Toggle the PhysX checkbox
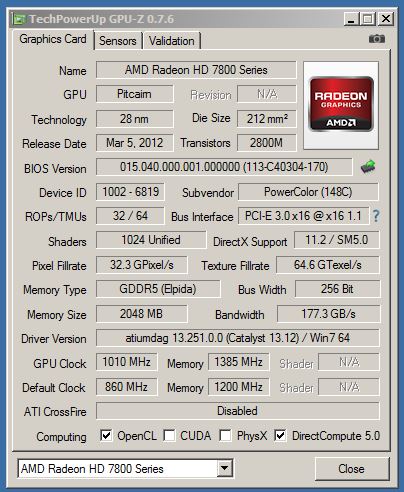This screenshot has width=404, height=492. [x=226, y=435]
